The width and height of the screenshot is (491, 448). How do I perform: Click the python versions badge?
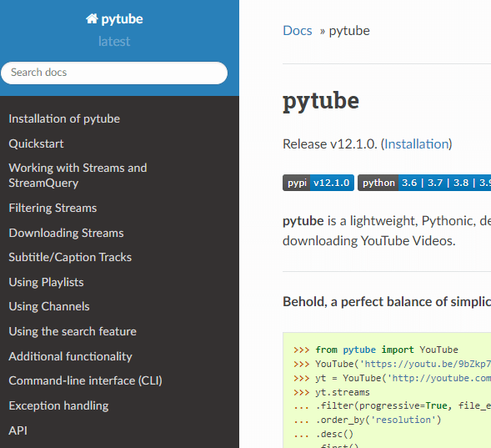tap(424, 183)
